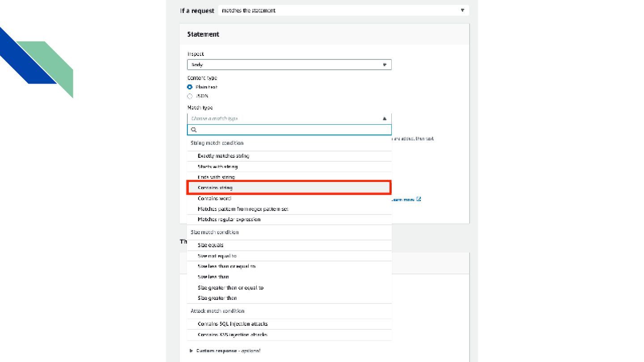This screenshot has width=644, height=362.
Task: Choose 'Matches regular expression' option
Action: coord(289,219)
